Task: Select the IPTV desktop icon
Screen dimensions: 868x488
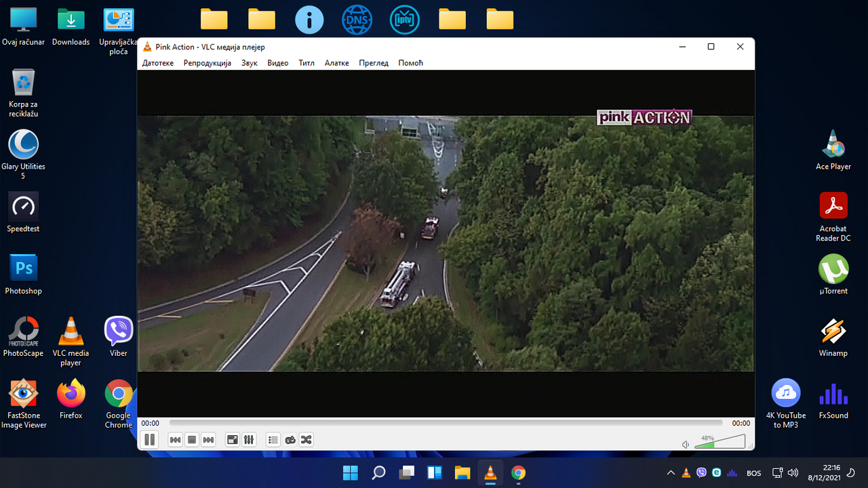Action: 404,20
